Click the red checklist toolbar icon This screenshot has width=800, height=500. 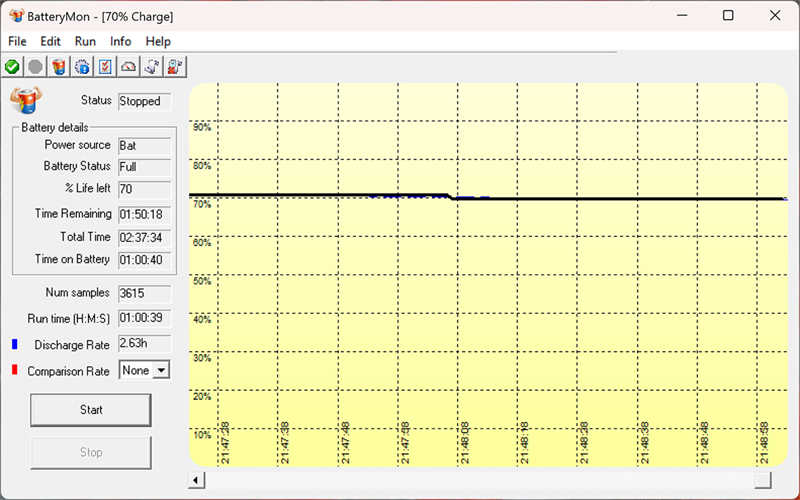(x=105, y=67)
